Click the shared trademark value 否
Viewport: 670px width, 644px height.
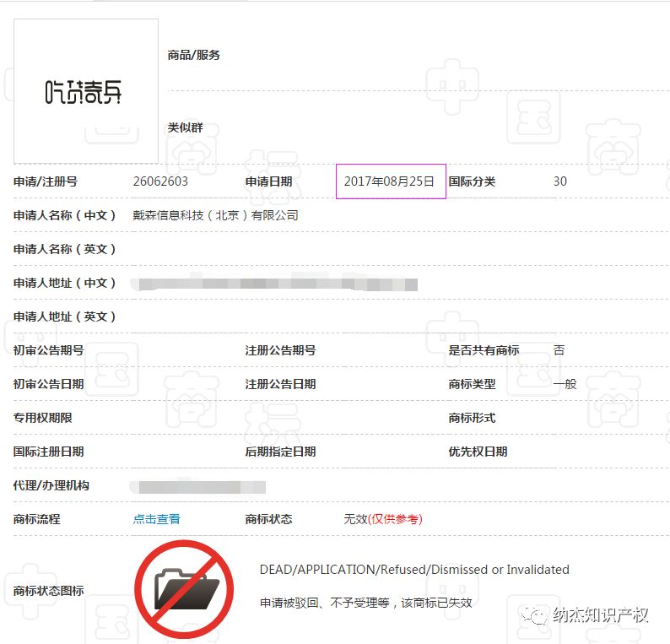(x=559, y=350)
